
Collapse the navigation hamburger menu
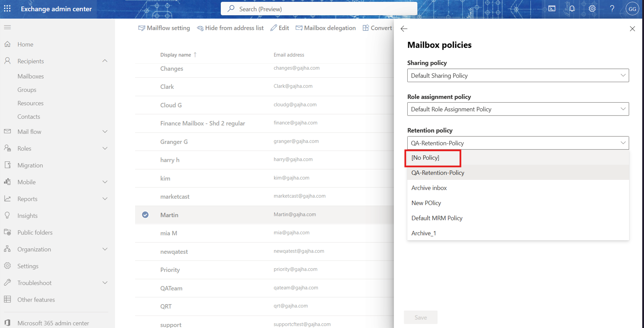(7, 27)
